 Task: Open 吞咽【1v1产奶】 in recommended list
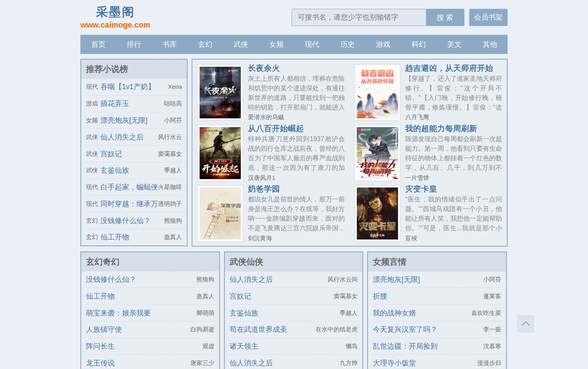pyautogui.click(x=127, y=87)
